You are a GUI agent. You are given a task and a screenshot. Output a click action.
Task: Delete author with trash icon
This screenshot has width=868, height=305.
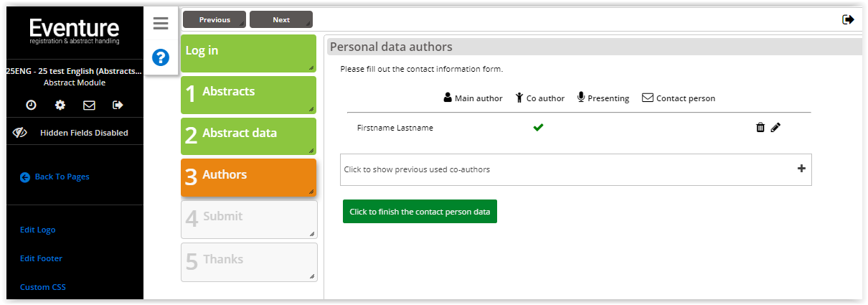[760, 128]
